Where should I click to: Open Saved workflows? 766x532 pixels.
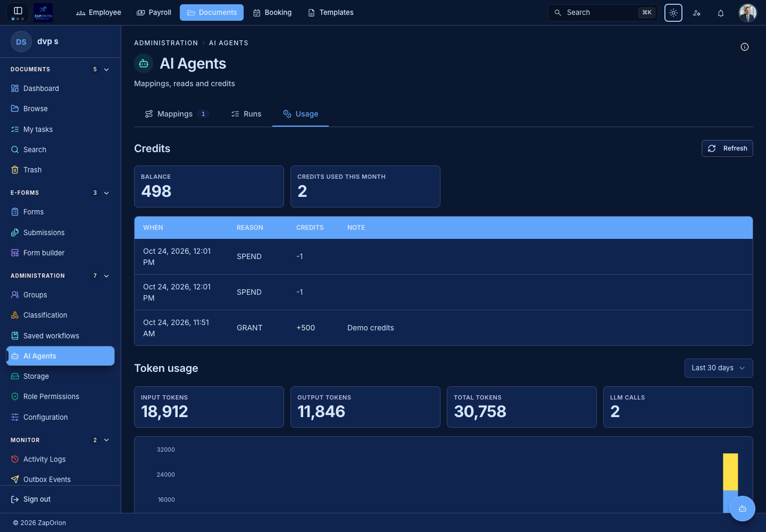(x=61, y=336)
